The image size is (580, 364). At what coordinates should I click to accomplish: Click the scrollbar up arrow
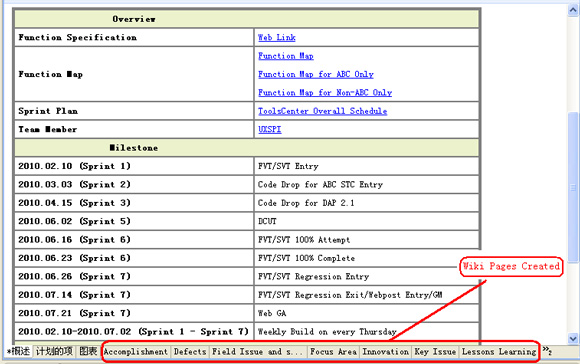(573, 10)
